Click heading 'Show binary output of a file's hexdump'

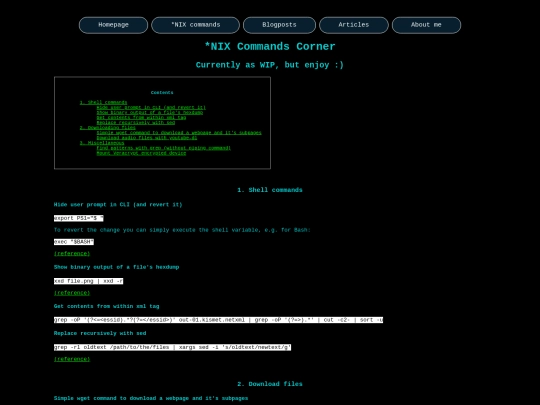click(116, 267)
